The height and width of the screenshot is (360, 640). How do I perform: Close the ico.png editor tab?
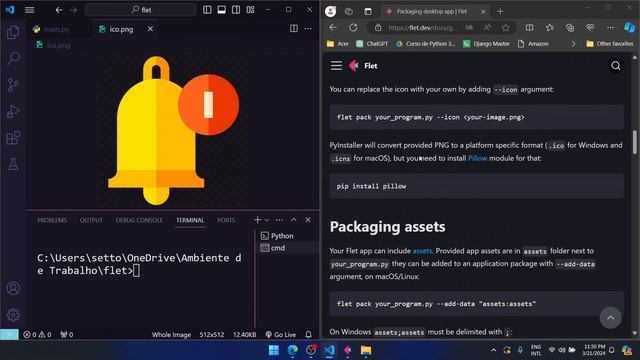[150, 29]
